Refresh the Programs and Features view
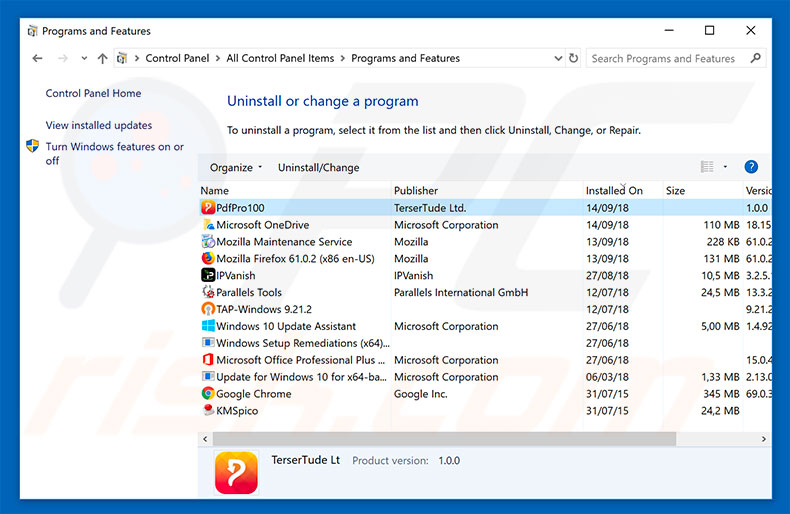Image resolution: width=790 pixels, height=514 pixels. [x=574, y=59]
